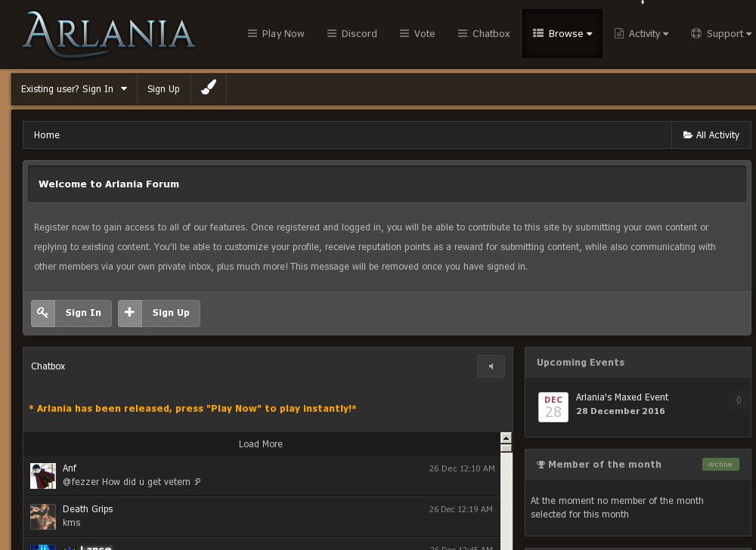Open Death Grips' profile name link
Screen dimensions: 756x550
tap(88, 509)
